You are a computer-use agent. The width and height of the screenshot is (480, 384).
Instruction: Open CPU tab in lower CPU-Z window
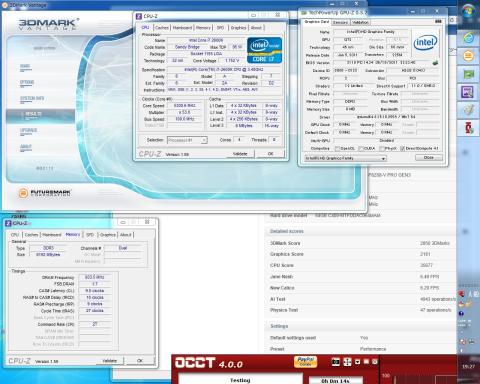point(15,235)
